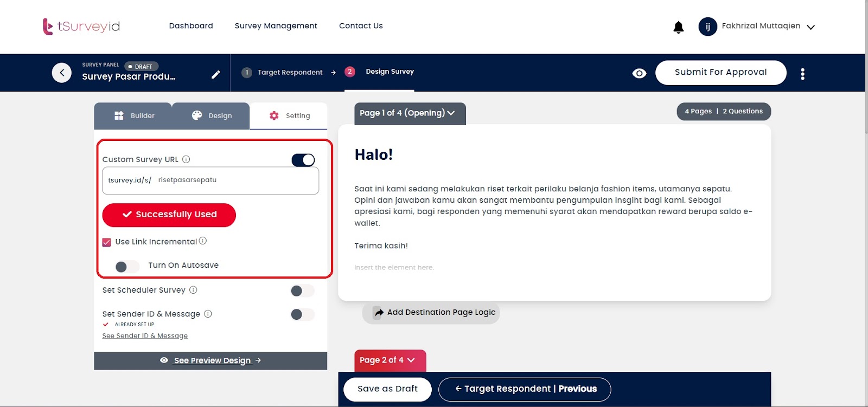Preview survey using the eye icon
The height and width of the screenshot is (407, 868).
(x=640, y=73)
